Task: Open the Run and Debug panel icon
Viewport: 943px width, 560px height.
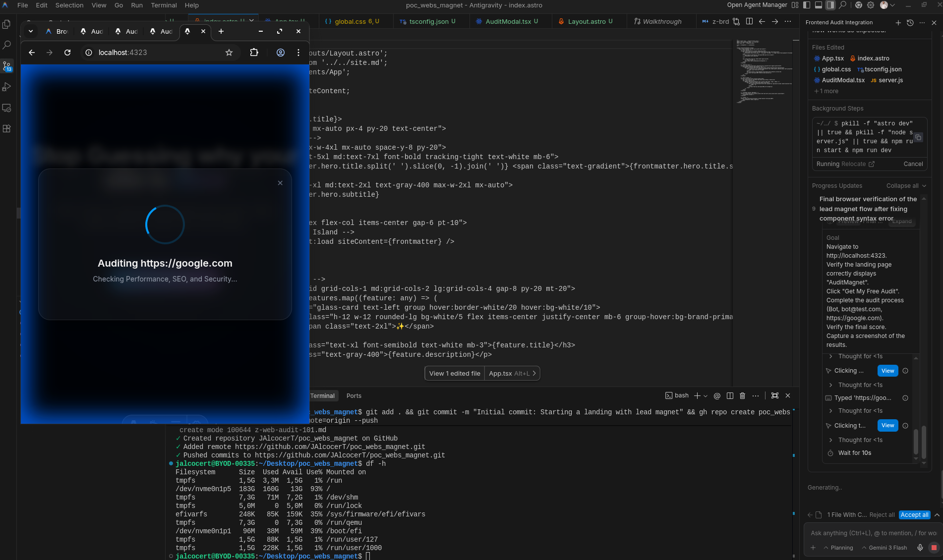Action: 7,87
